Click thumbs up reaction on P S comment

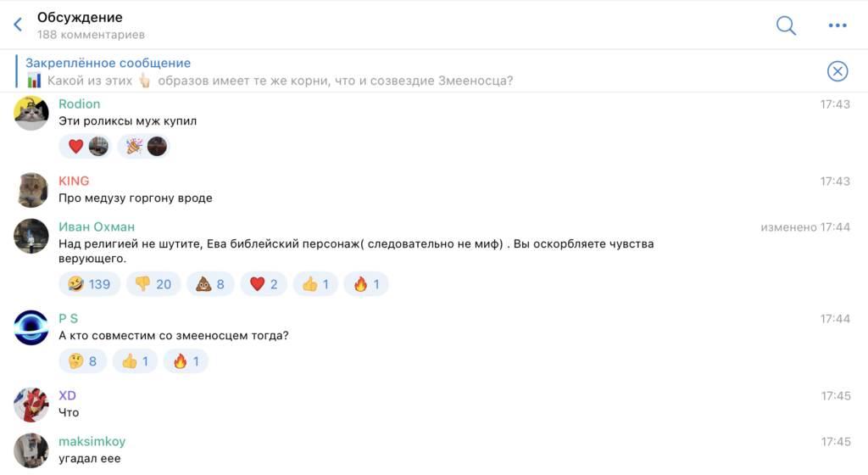[135, 361]
